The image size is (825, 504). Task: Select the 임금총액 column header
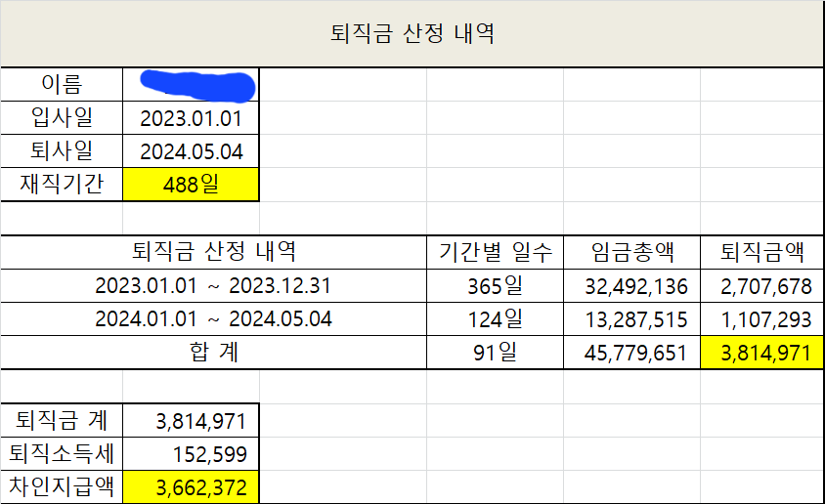point(631,253)
